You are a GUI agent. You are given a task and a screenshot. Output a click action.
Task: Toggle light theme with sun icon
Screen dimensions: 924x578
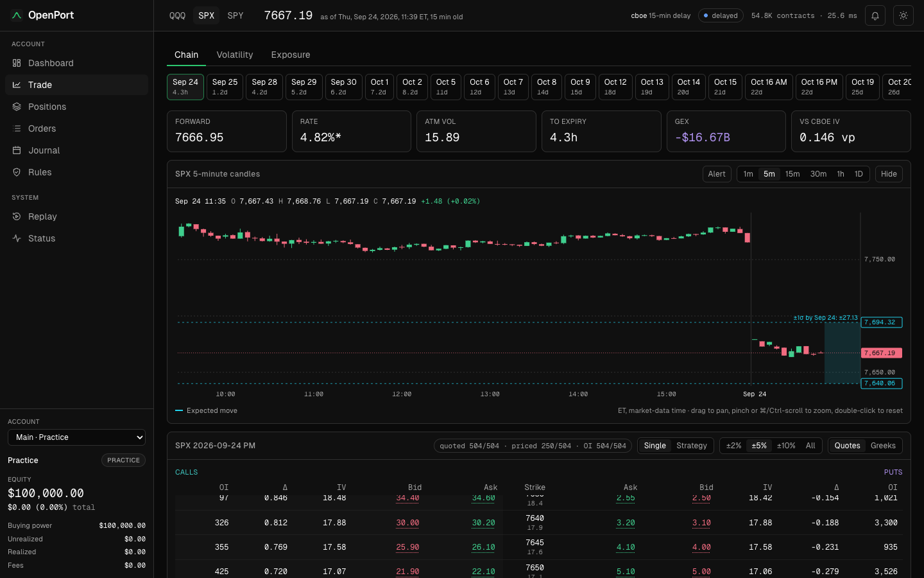903,15
